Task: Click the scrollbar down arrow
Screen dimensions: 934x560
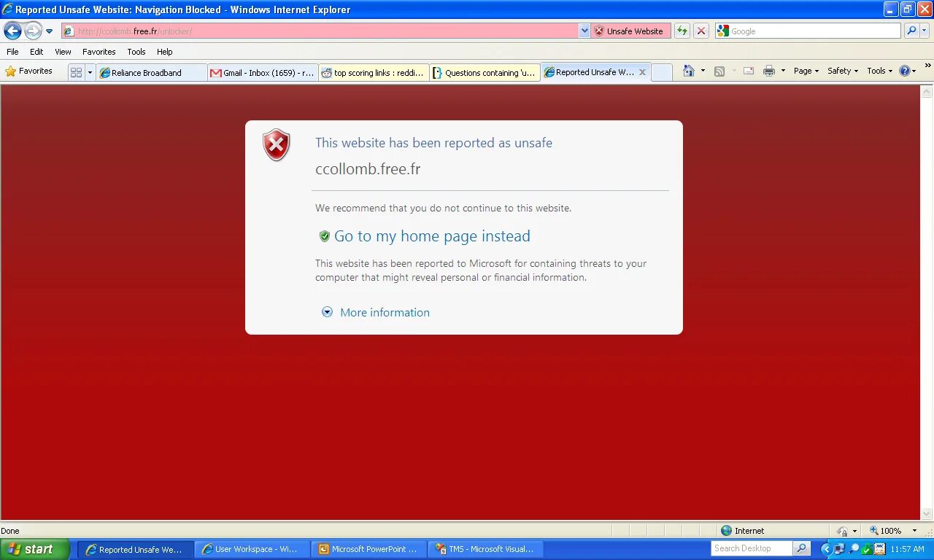Action: coord(927,513)
